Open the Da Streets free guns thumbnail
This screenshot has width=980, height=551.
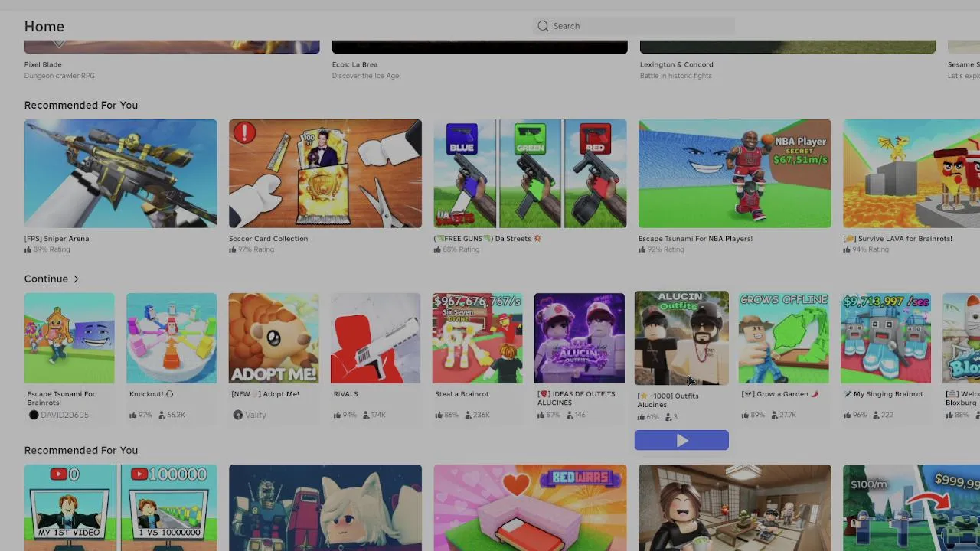pyautogui.click(x=530, y=174)
